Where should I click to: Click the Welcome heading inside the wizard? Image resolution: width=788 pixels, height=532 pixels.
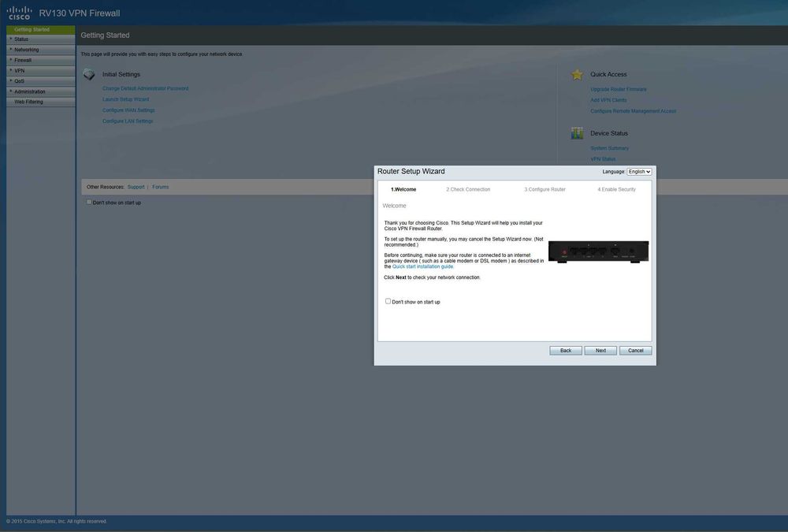(395, 206)
